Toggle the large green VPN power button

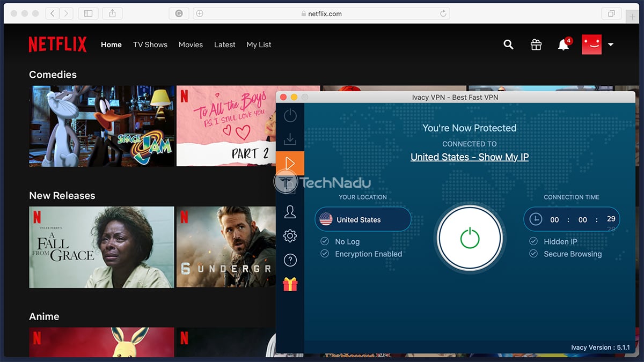(x=470, y=237)
